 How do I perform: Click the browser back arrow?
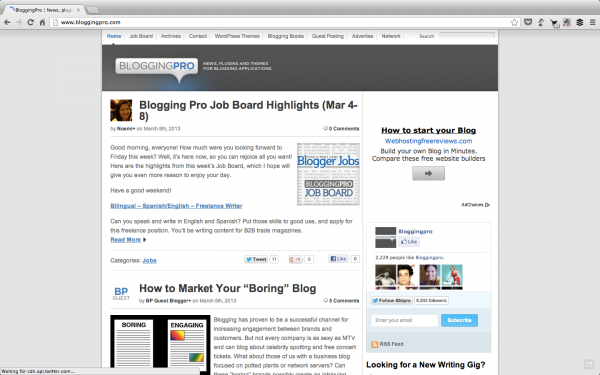pos(7,23)
